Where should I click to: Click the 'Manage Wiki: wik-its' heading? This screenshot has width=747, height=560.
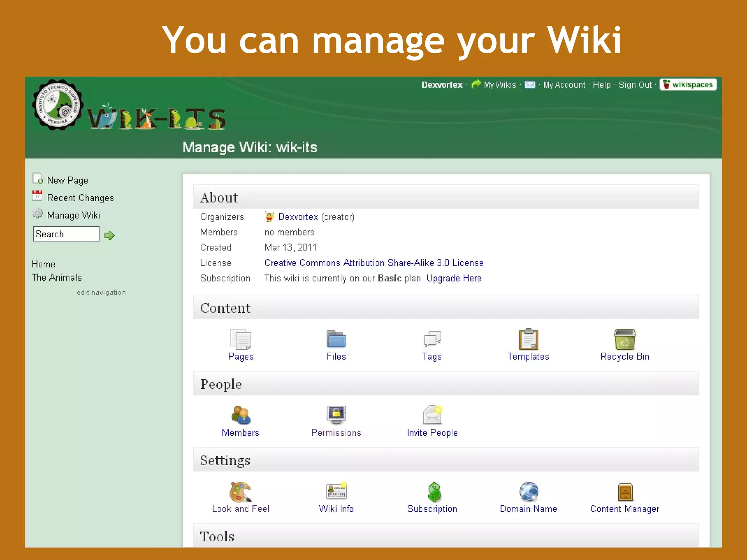tap(250, 147)
